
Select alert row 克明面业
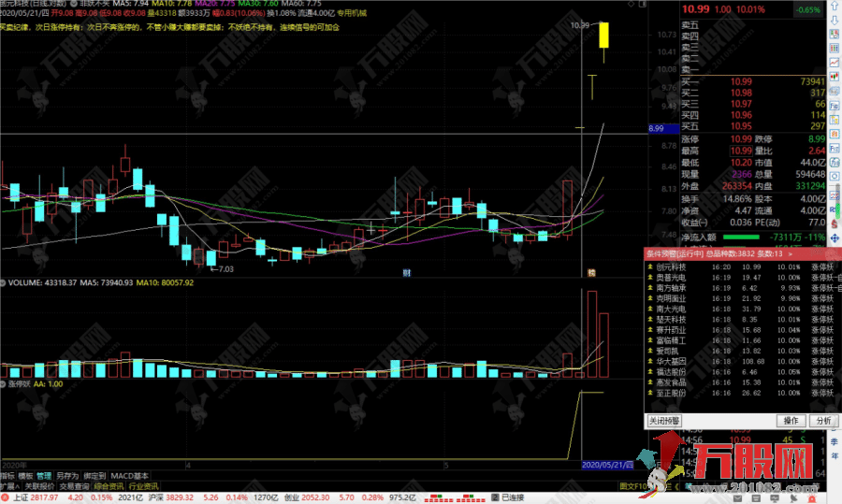point(743,298)
